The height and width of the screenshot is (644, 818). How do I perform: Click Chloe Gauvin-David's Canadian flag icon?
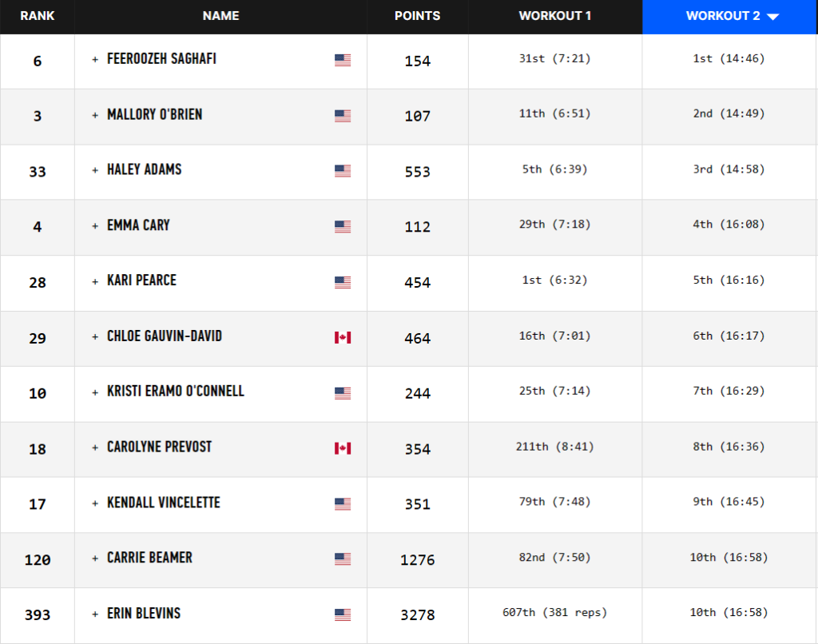tap(343, 338)
